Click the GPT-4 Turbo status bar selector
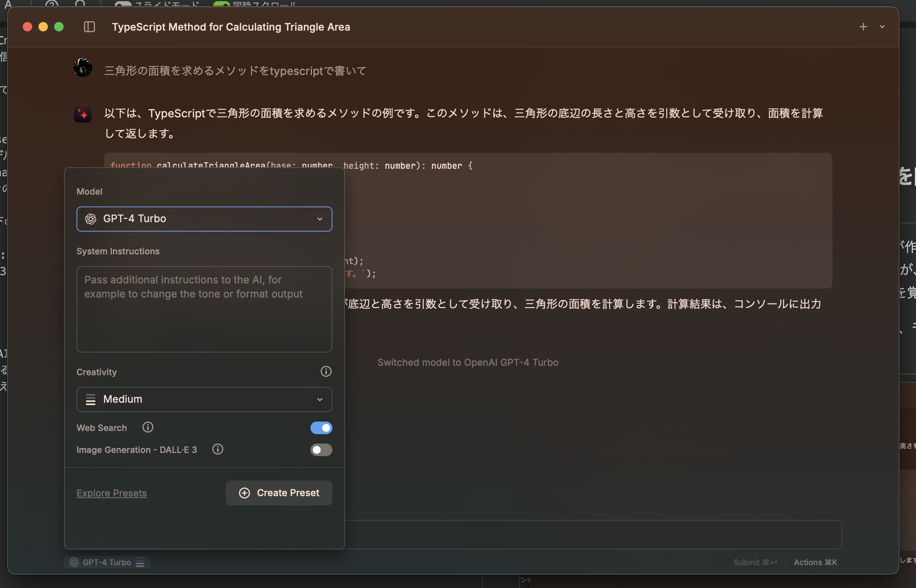 (107, 562)
